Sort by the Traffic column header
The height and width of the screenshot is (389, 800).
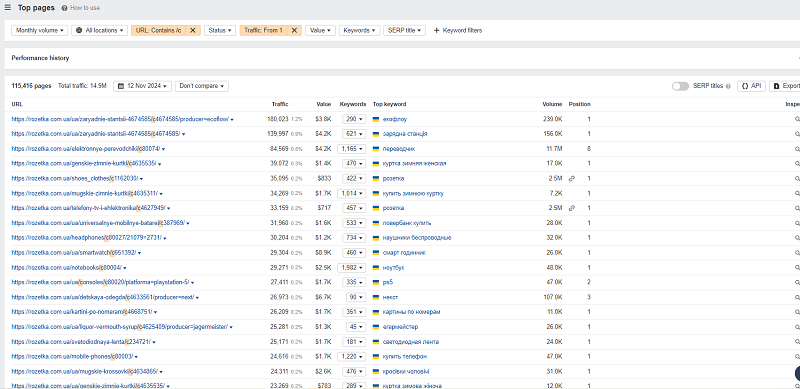pyautogui.click(x=280, y=104)
